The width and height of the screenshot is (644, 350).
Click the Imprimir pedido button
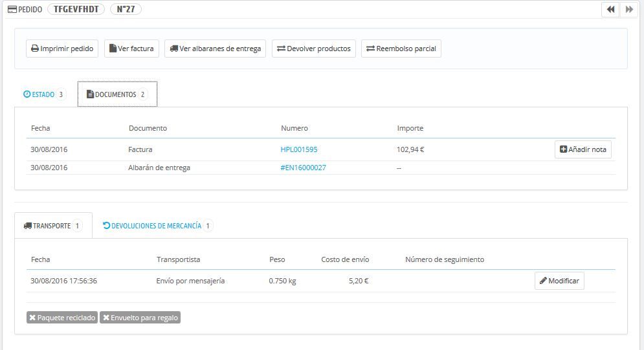pos(62,49)
